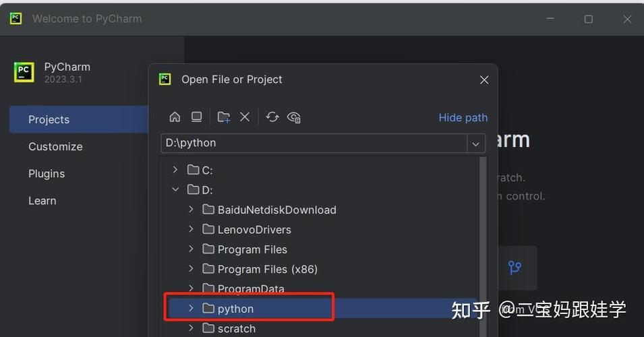Expand the BaiduNetdiskDownload folder chevron
The width and height of the screenshot is (644, 337).
pos(191,209)
